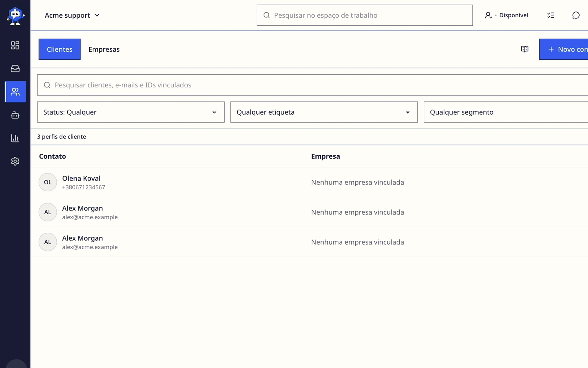Click the Novo contato button
588x368 pixels.
click(x=563, y=49)
